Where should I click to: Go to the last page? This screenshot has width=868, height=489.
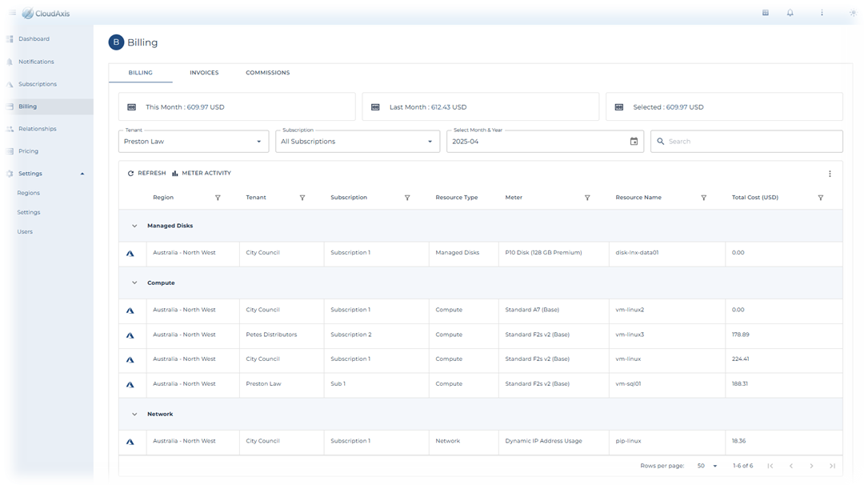coord(832,467)
